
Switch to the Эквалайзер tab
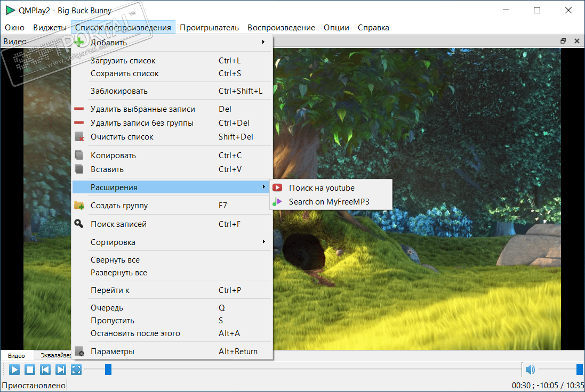point(55,355)
